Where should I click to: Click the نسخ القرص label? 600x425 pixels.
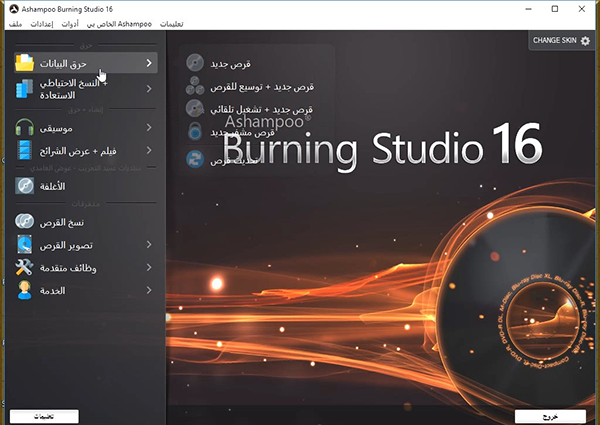point(62,222)
